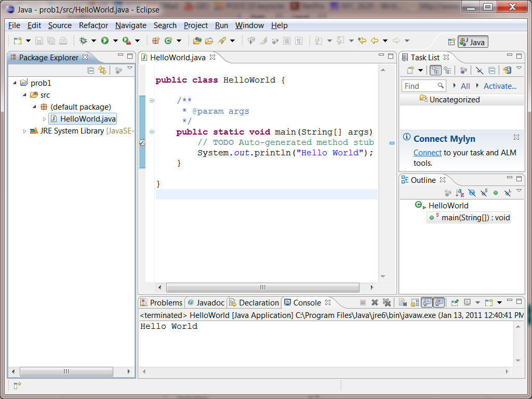
Task: Close the HelloWorld.java editor tab
Action: pyautogui.click(x=212, y=57)
